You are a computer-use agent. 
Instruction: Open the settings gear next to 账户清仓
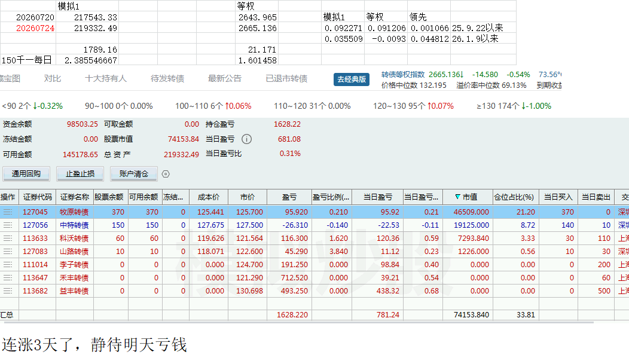[166, 174]
